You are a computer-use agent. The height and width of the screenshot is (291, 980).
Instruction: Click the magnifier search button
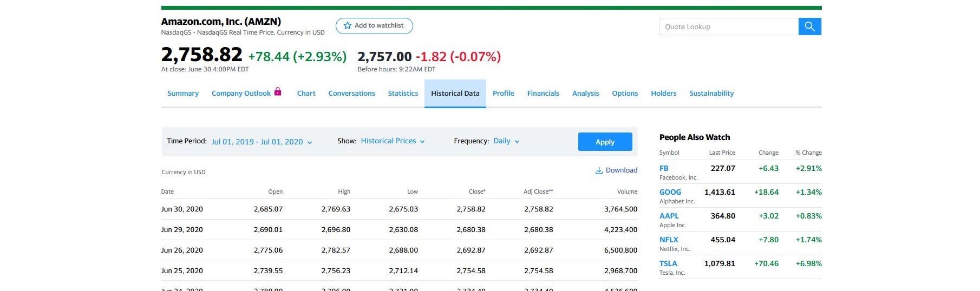(809, 27)
